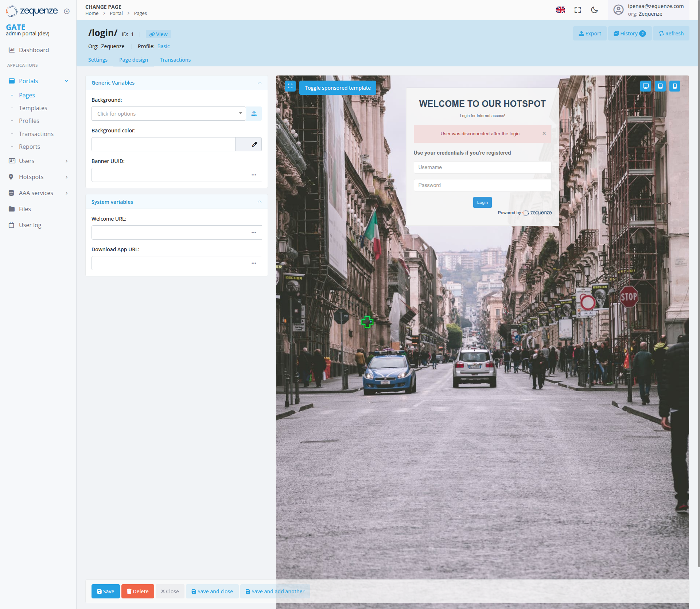Dismiss the disconnected user warning message
700x609 pixels.
pyautogui.click(x=544, y=133)
